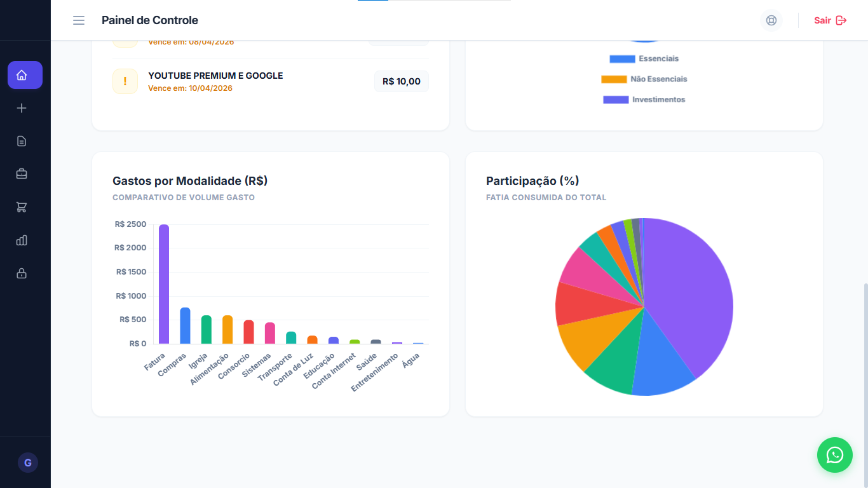The image size is (868, 488).
Task: Open the shopping cart section
Action: tap(21, 207)
